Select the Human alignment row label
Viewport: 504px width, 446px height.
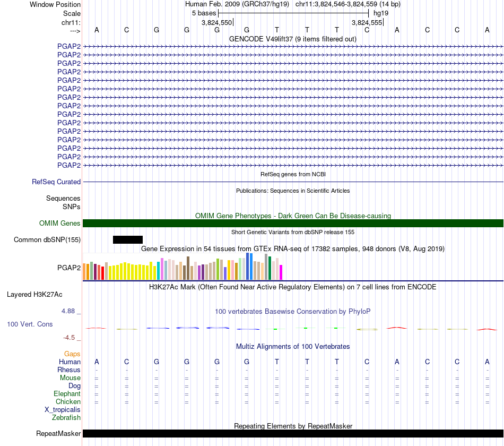coord(69,362)
